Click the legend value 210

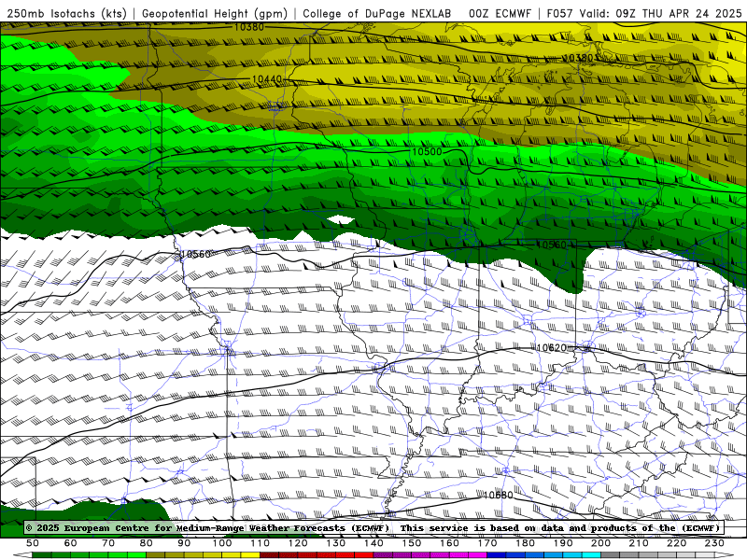[639, 543]
